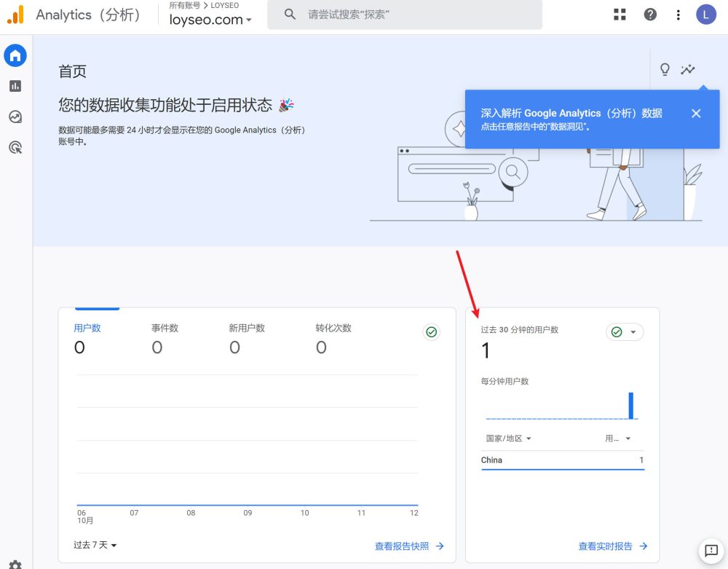Viewport: 728px width, 569px height.
Task: Click the 深入解析 Google Analytics tooltip title
Action: click(x=571, y=113)
